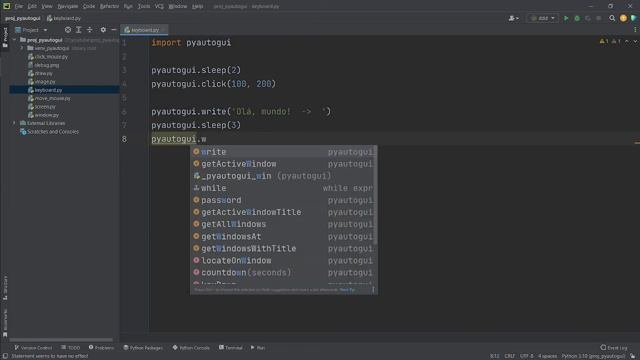This screenshot has height=360, width=640.
Task: Click Next Tip link in completion popup
Action: (347, 290)
